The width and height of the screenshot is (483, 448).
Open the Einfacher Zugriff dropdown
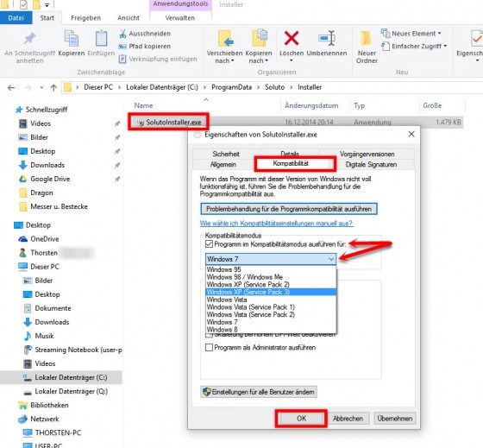coord(414,47)
